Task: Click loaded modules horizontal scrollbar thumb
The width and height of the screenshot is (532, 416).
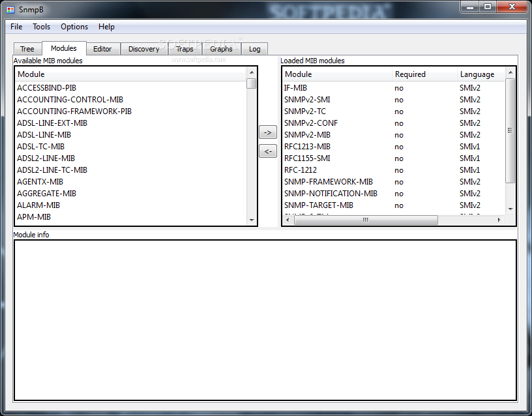Action: 366,220
